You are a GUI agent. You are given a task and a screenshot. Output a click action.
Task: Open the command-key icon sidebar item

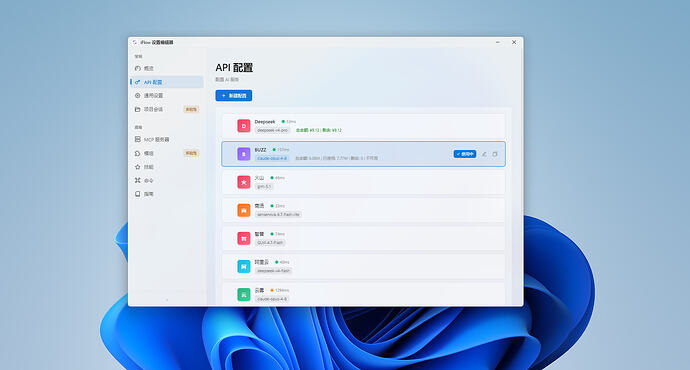point(167,180)
